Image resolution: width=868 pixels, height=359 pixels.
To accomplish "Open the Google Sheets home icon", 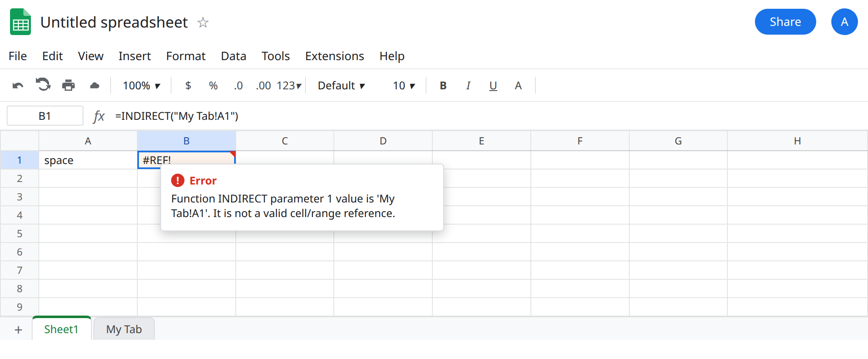I will pyautogui.click(x=20, y=22).
